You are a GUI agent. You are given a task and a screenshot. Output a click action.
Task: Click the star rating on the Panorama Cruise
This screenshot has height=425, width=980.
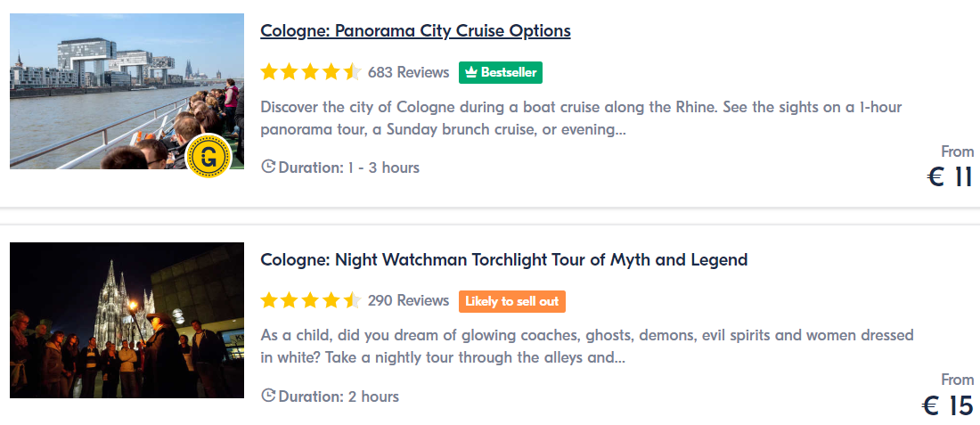click(x=311, y=72)
